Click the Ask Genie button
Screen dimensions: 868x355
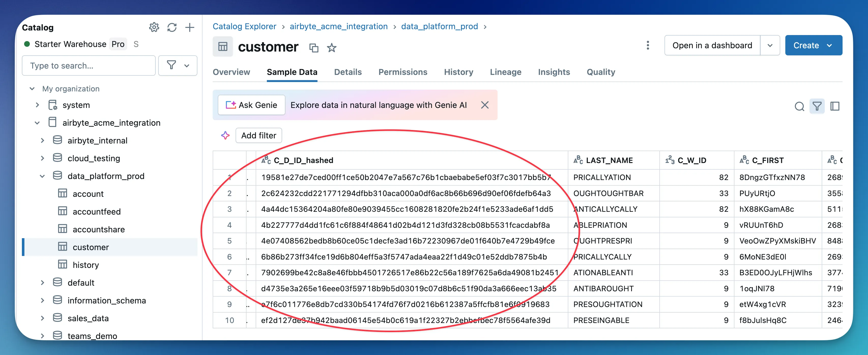point(251,105)
